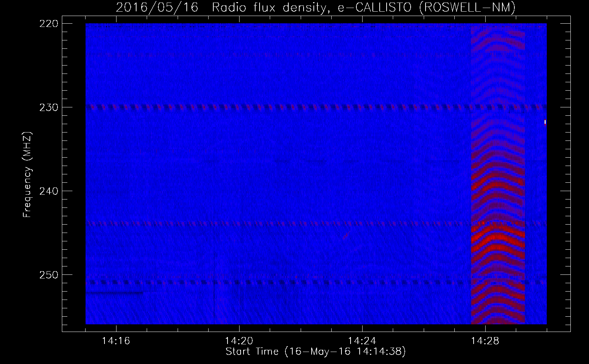Click the 'Start Time (16-May-16 14:14:38)' label
This screenshot has width=589, height=364.
coord(316,352)
